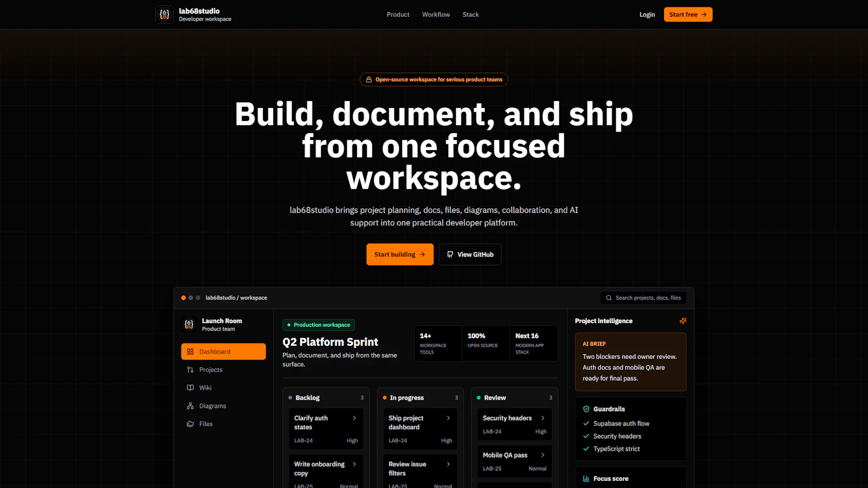Viewport: 868px width, 488px height.
Task: Select Dashboard in the sidebar
Action: coord(224,351)
